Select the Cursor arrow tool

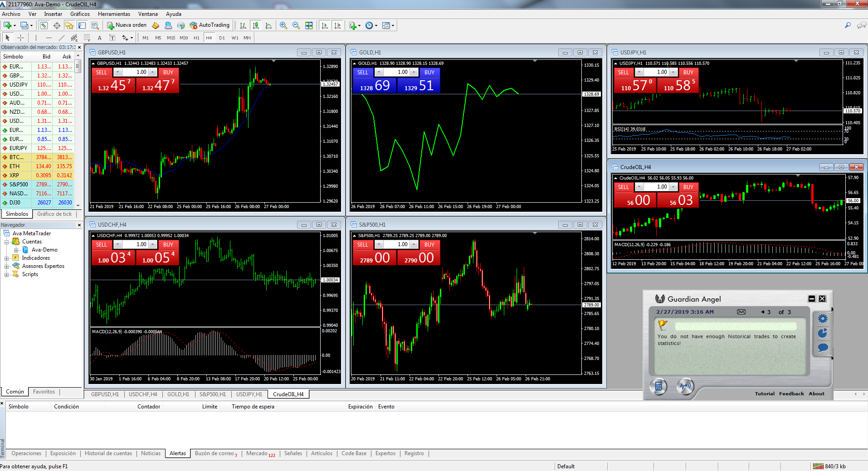(7, 38)
